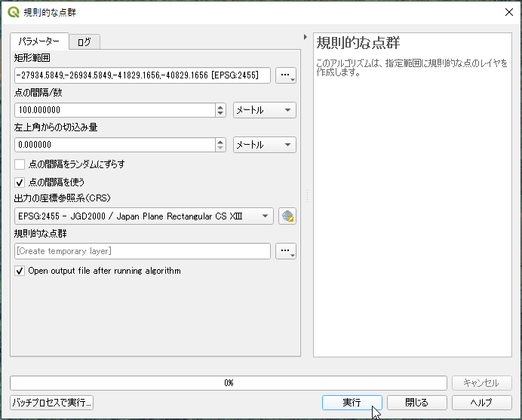Open options for the 矩形範囲 extent field
Screen dimensions: 522x420
[286, 75]
